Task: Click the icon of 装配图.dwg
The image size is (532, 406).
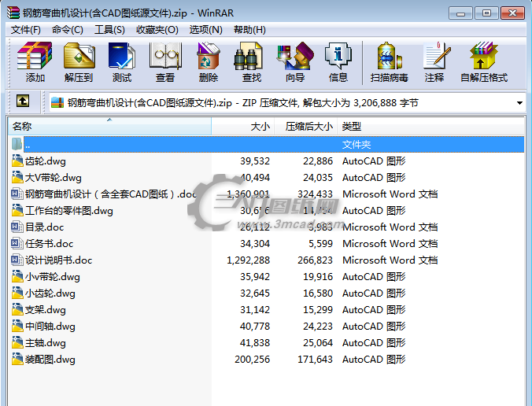Action: (x=17, y=359)
